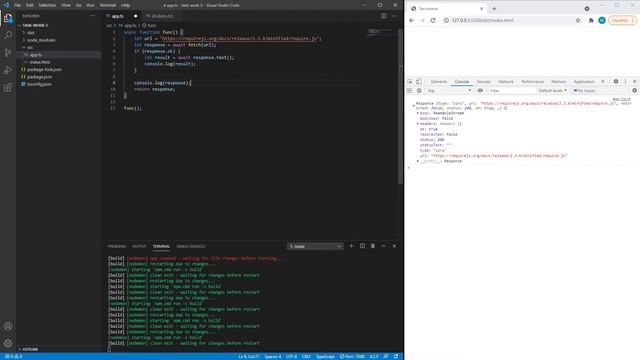
Task: Toggle the DevTools device toolbar
Action: coord(419,82)
